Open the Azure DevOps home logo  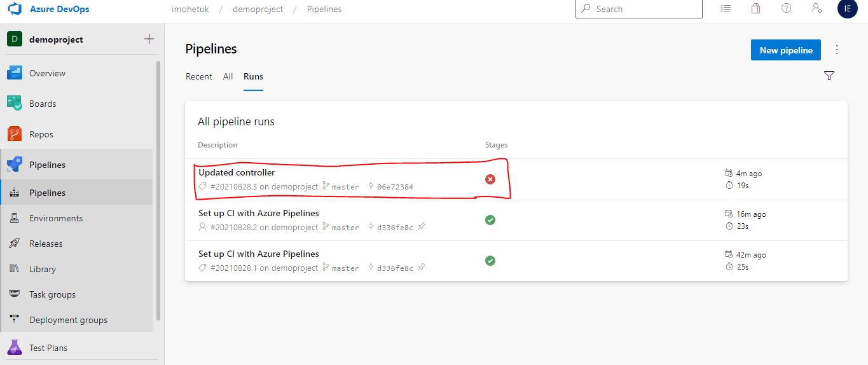coord(14,10)
